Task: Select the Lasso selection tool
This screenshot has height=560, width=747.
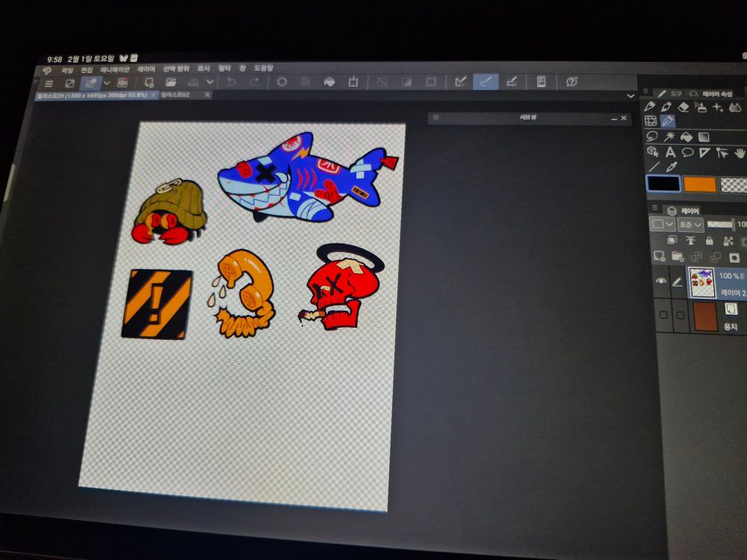Action: pos(651,137)
